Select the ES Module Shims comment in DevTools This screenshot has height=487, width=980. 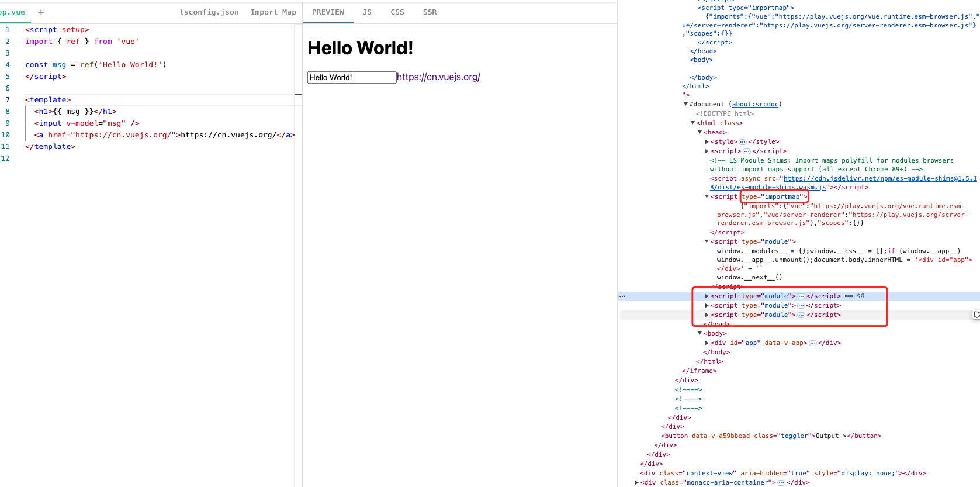(x=832, y=165)
